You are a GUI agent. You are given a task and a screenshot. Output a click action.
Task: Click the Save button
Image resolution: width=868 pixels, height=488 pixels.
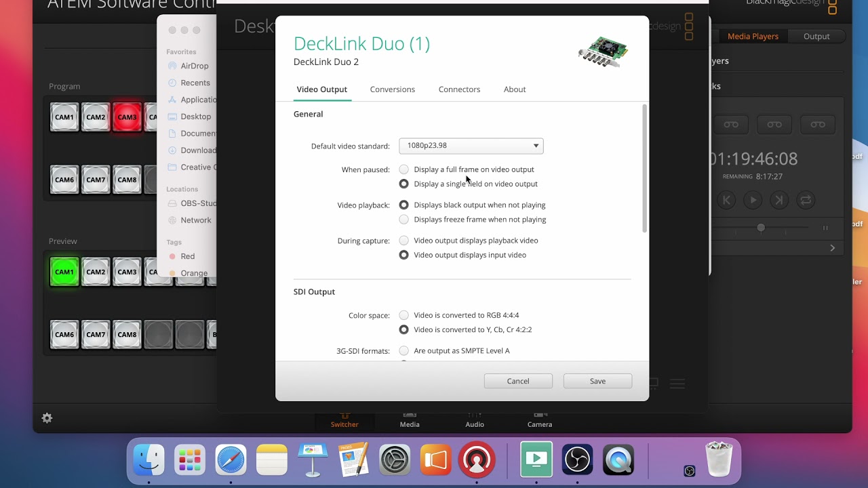pos(597,381)
